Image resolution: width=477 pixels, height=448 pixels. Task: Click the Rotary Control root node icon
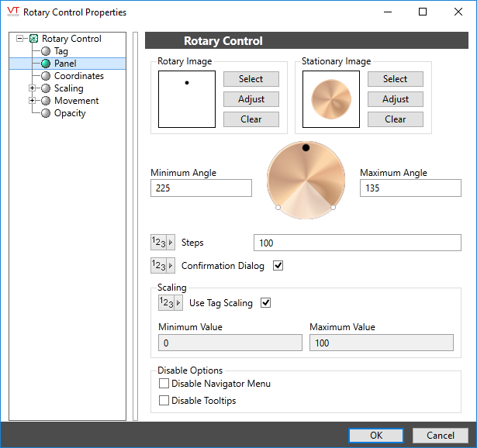pyautogui.click(x=33, y=39)
